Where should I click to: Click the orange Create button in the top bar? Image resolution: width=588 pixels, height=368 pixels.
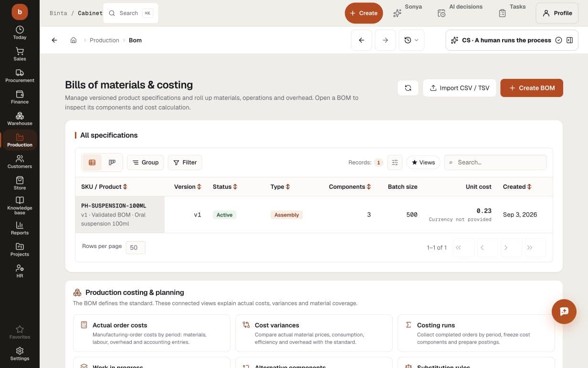pyautogui.click(x=364, y=13)
